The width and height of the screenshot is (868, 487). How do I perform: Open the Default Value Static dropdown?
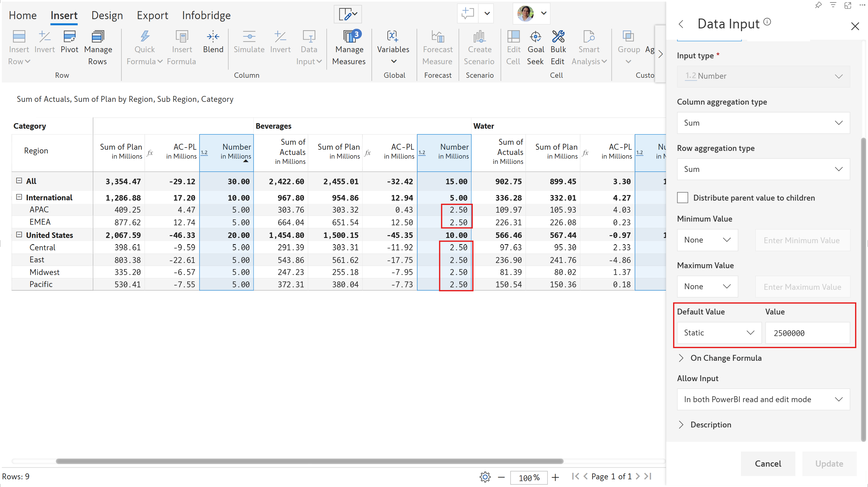tap(719, 333)
